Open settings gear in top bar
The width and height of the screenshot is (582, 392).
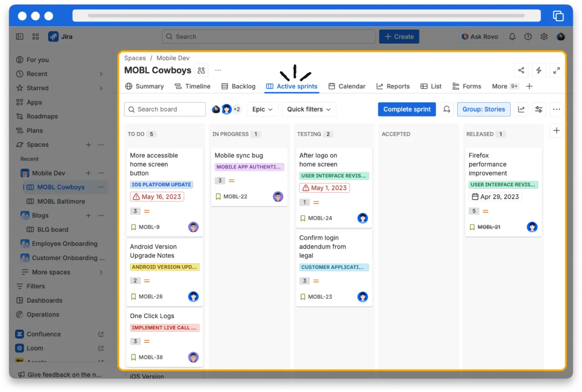544,37
